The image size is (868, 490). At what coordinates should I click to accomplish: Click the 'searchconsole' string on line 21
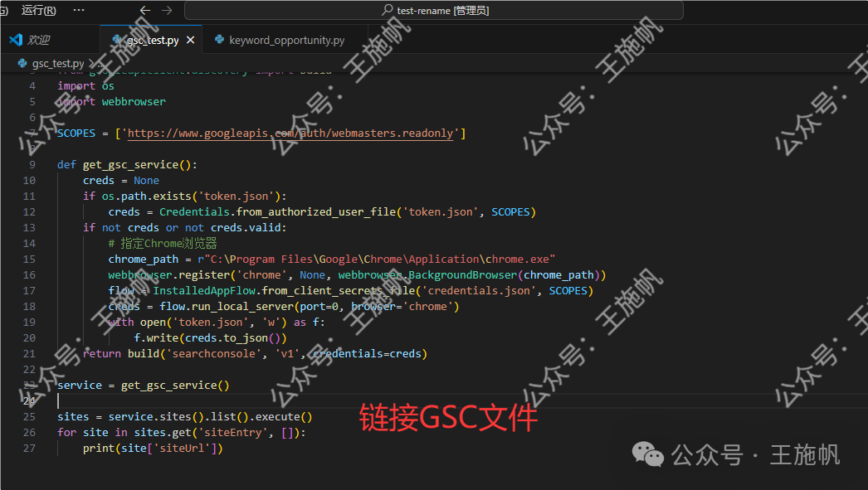click(x=213, y=354)
